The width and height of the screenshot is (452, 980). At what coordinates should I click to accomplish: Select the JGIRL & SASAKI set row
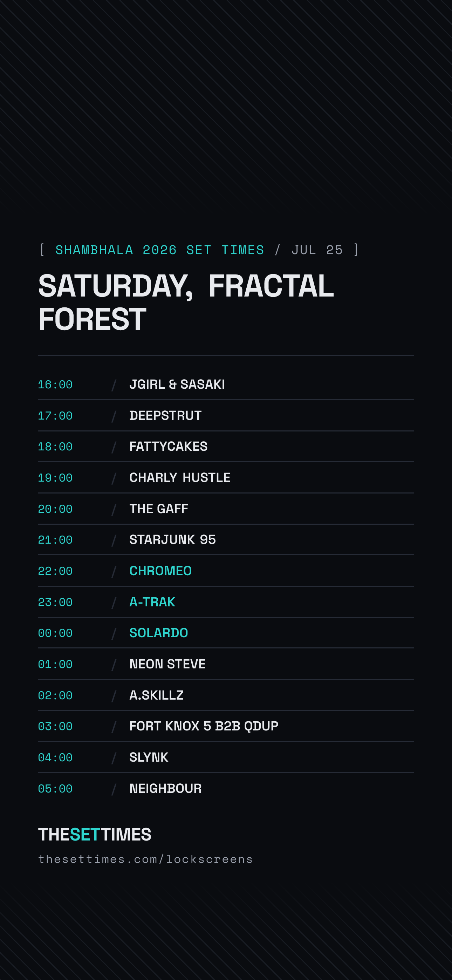(x=226, y=384)
